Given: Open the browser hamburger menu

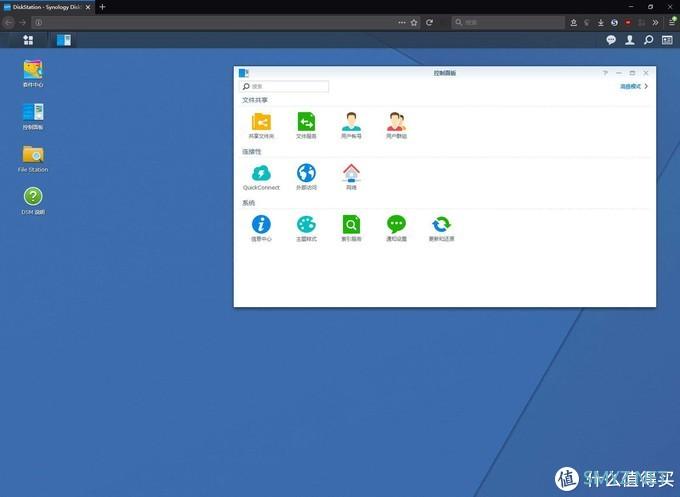Looking at the screenshot, I should pos(672,21).
